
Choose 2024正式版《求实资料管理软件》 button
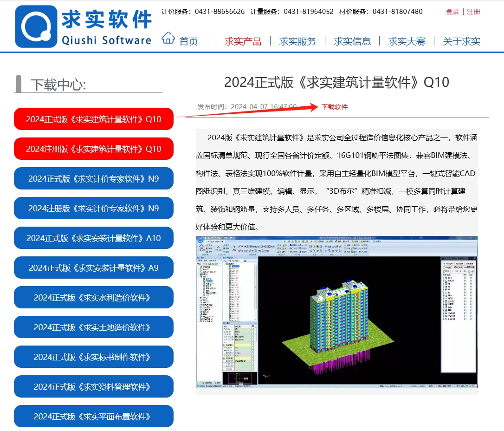(94, 386)
